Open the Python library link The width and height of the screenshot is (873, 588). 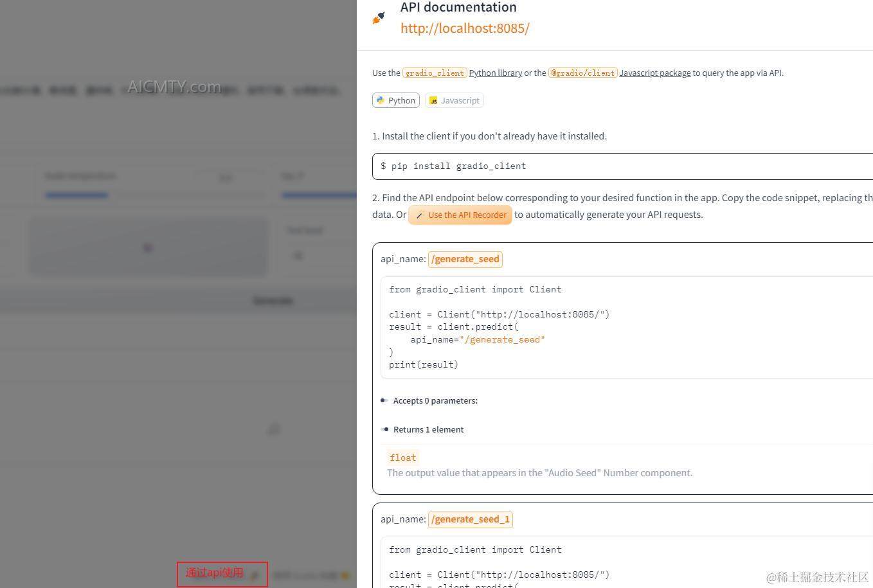[495, 73]
